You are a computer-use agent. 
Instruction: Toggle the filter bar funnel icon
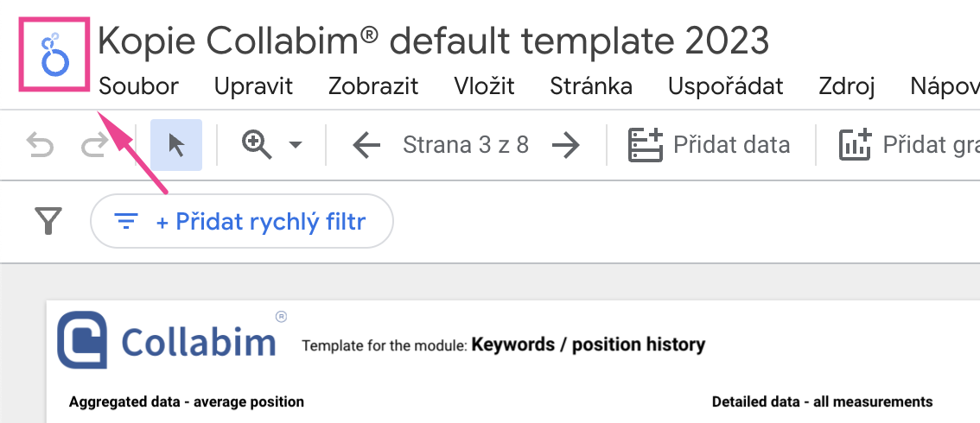[48, 221]
